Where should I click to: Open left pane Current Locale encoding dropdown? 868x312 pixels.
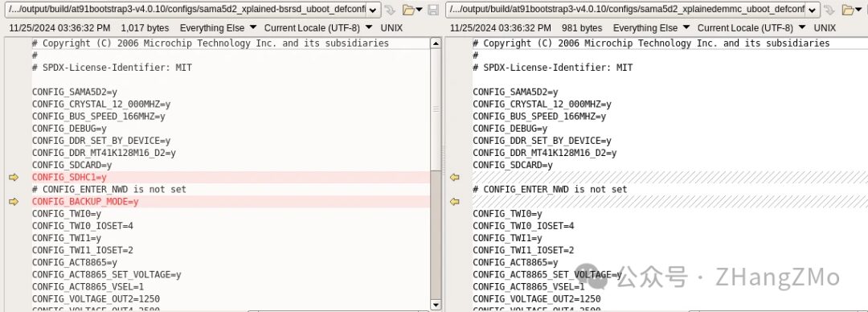[x=318, y=27]
